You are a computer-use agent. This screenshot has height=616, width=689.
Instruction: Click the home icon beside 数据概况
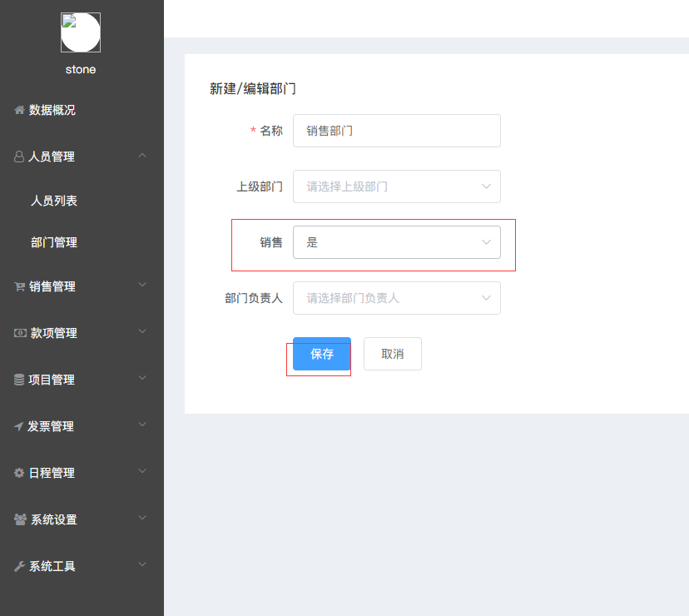coord(19,110)
